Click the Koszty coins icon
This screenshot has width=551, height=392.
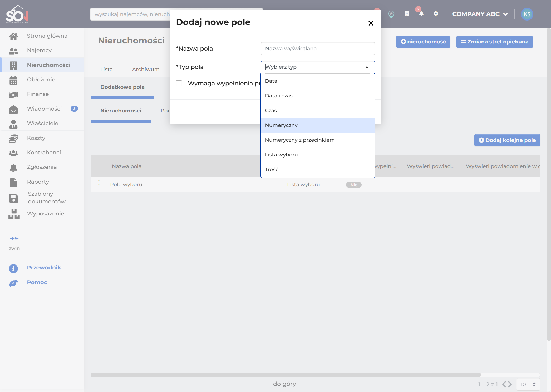coord(13,139)
